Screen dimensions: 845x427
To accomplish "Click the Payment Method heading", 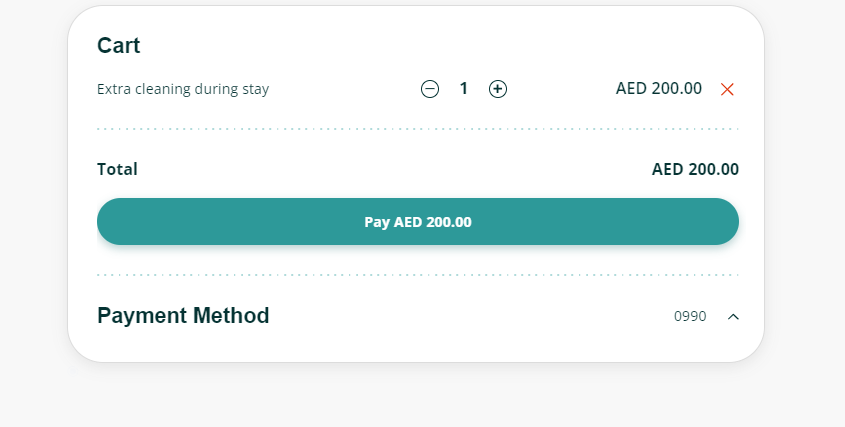I will (x=183, y=315).
